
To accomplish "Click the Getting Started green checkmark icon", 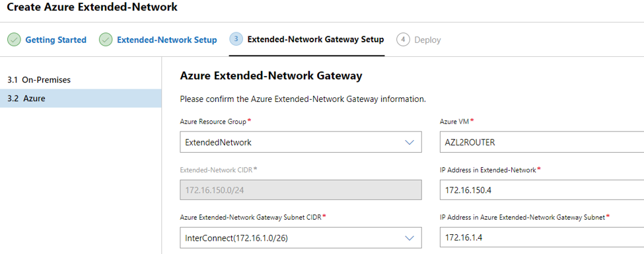I will 14,40.
